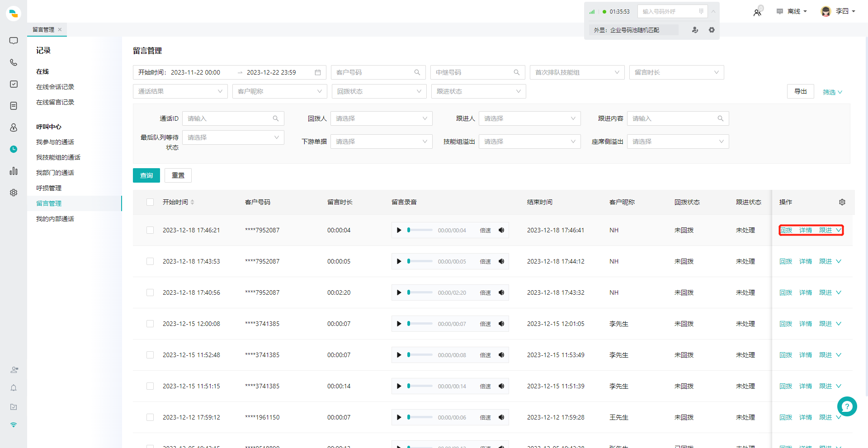Open 我技能组的通话 menu item
The height and width of the screenshot is (448, 868).
[58, 157]
